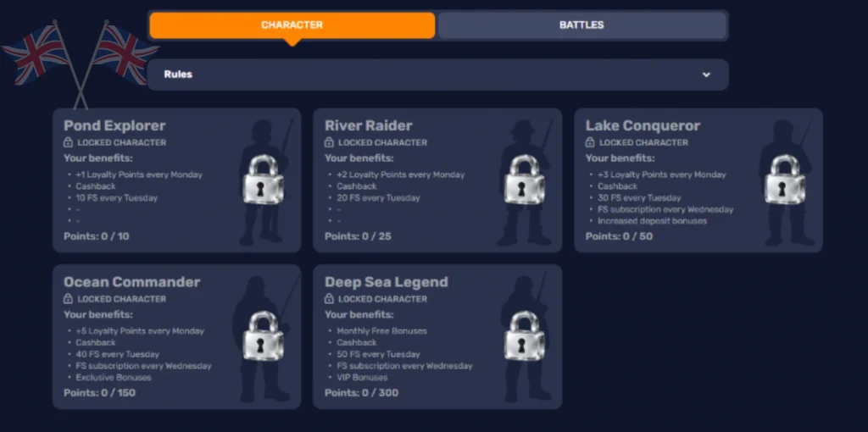Click '50 FS every Tuesday' benefit
This screenshot has height=432, width=868.
click(x=378, y=355)
